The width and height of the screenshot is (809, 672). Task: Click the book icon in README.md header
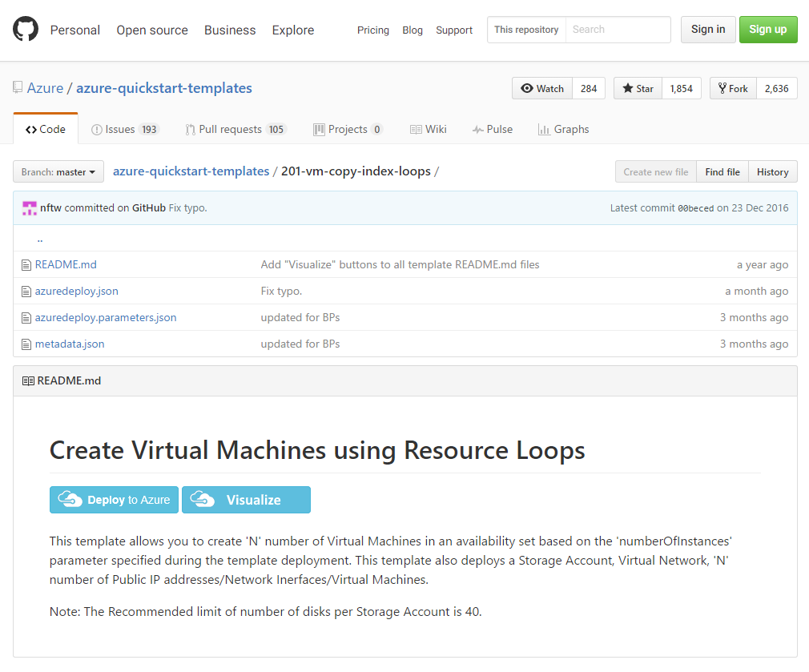tap(28, 381)
